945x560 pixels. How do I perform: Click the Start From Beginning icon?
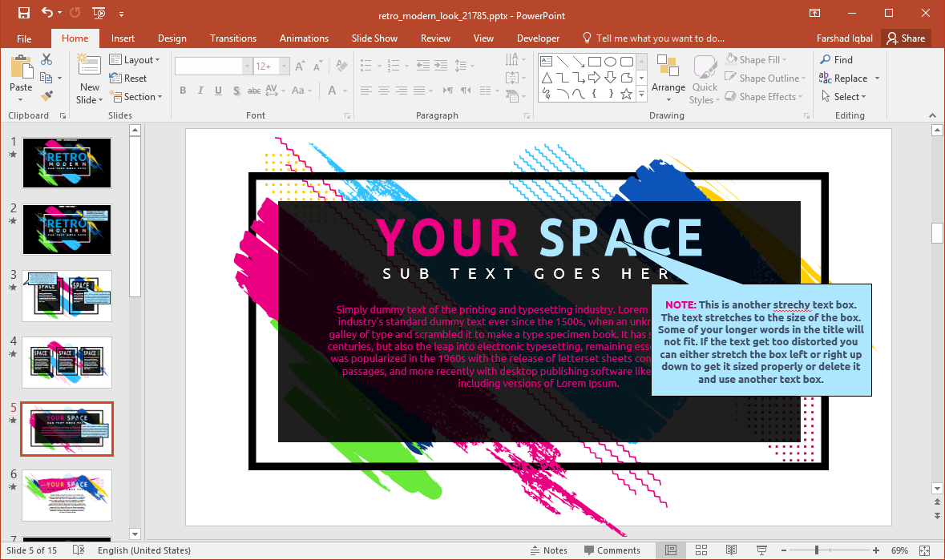click(x=99, y=13)
